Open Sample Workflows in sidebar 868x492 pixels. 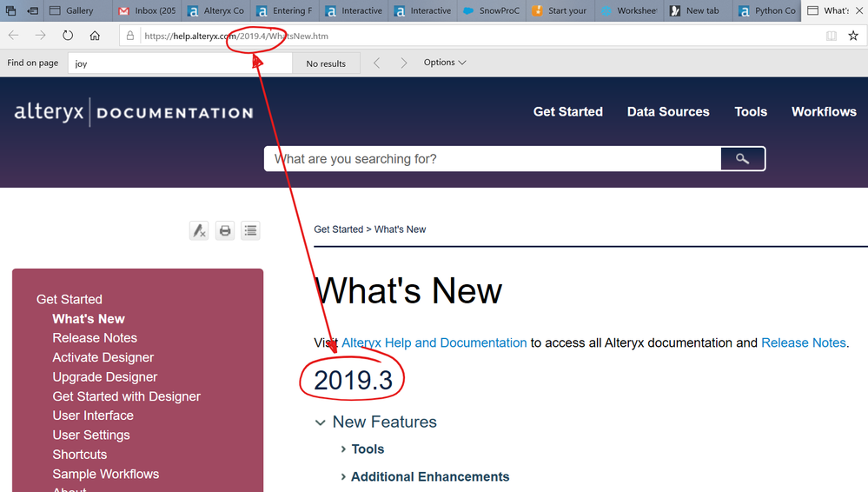[106, 475]
